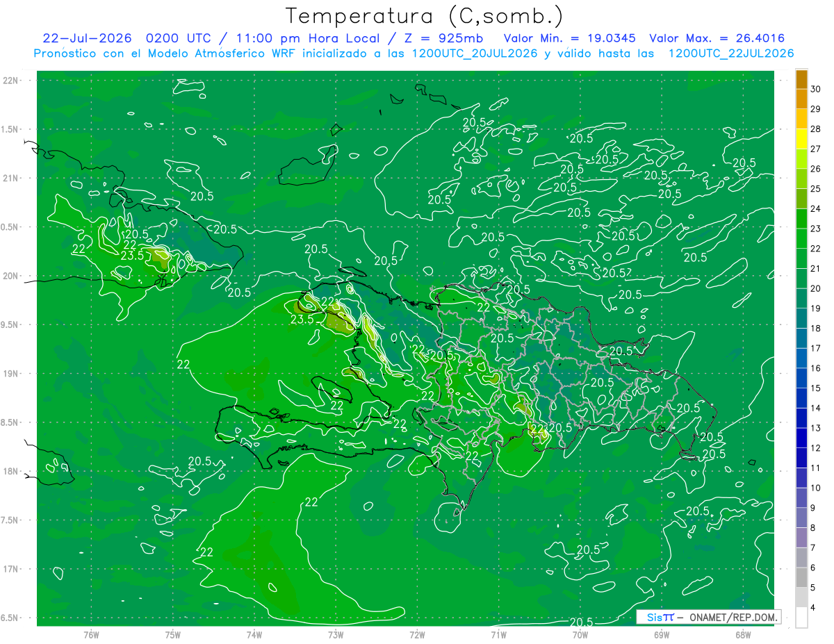
Task: Click the longitude axis label 72W
Action: pyautogui.click(x=417, y=635)
